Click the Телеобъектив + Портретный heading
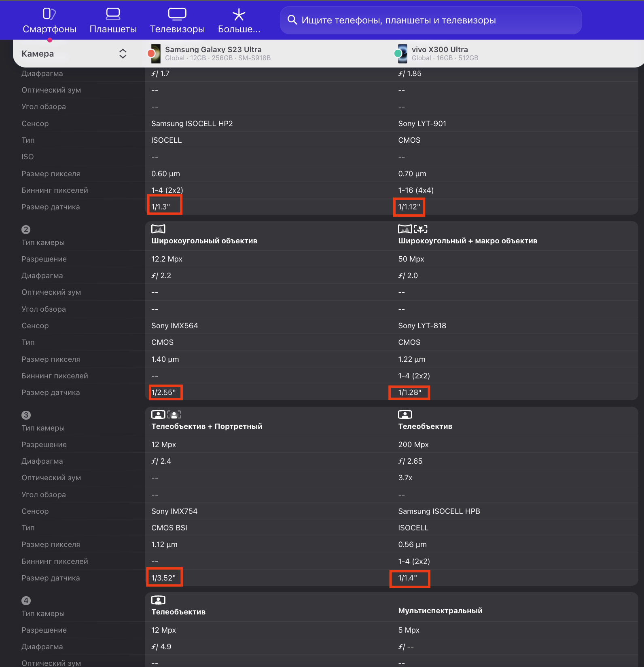This screenshot has height=667, width=644. point(207,426)
